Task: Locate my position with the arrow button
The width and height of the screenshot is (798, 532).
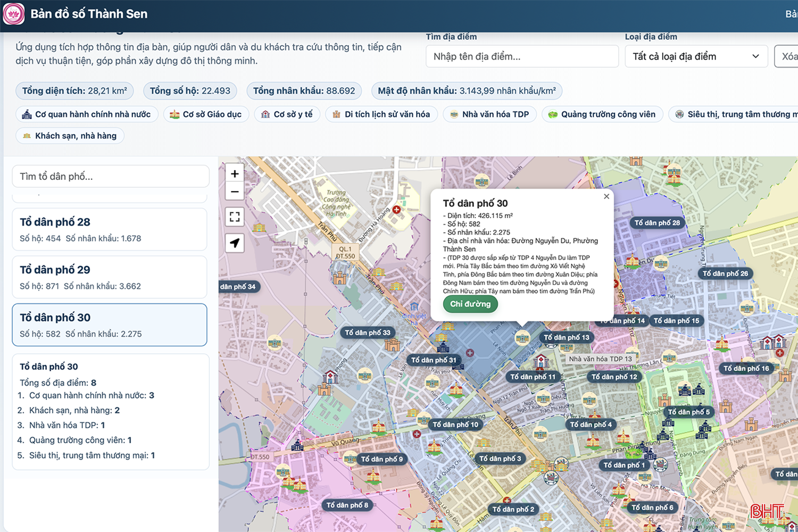Action: coord(235,243)
